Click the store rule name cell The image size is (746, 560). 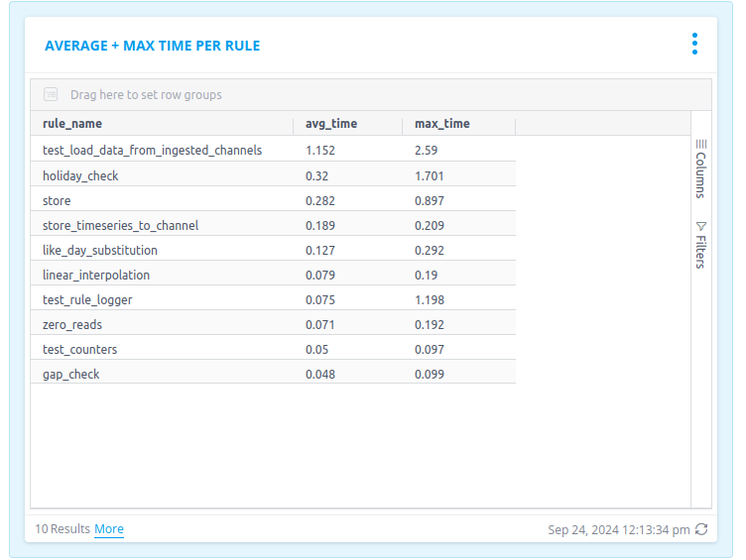[57, 200]
